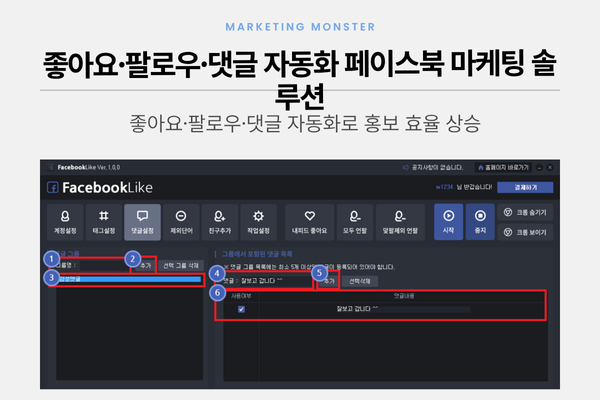Click 추가 beside the 선택삭제 button

click(329, 281)
